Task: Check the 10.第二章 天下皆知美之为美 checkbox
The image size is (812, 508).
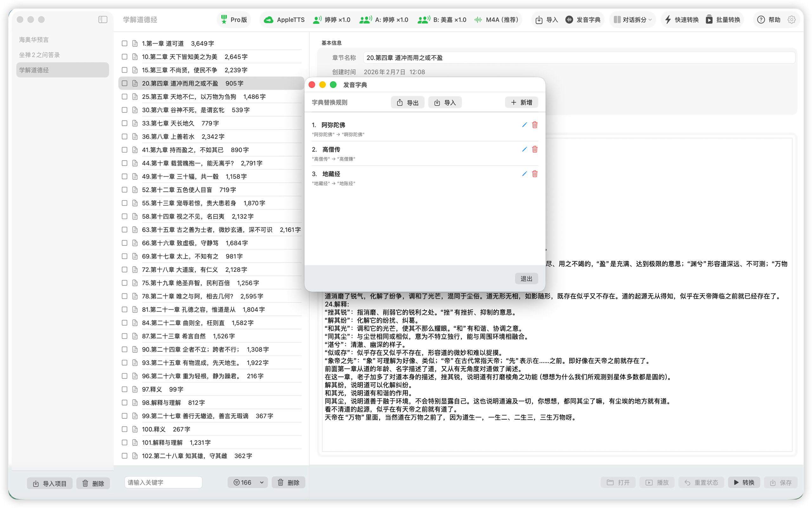Action: click(x=124, y=57)
